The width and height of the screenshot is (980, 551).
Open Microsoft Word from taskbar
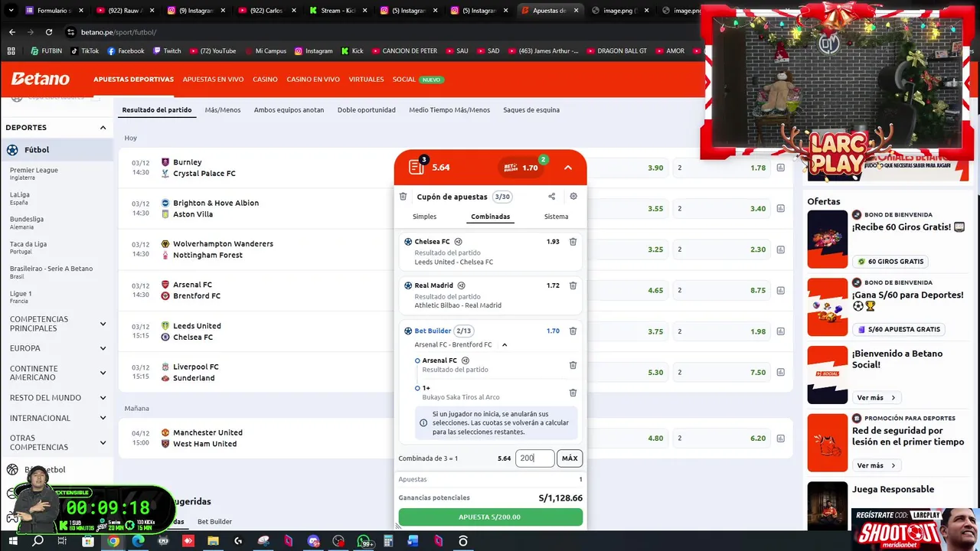pyautogui.click(x=413, y=541)
